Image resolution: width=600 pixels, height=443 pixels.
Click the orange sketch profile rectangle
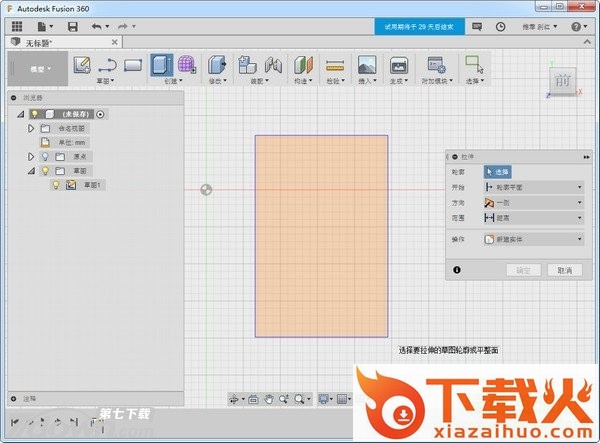[x=321, y=235]
